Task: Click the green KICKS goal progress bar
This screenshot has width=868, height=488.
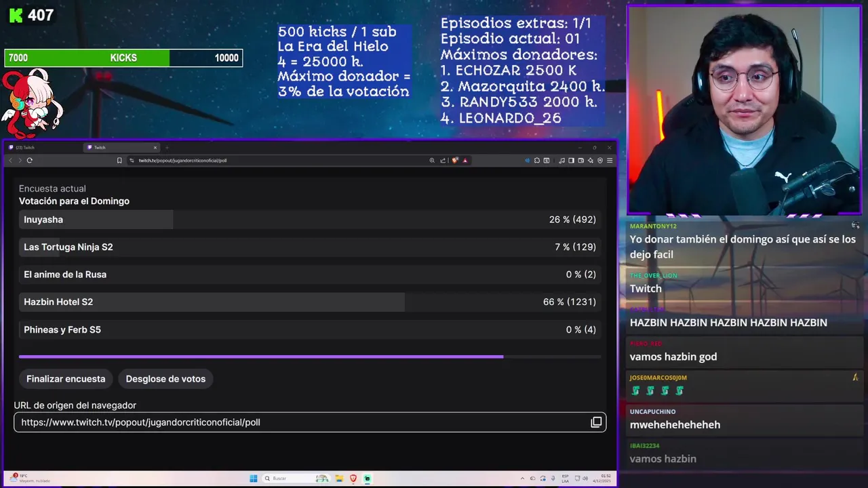Action: pyautogui.click(x=123, y=58)
